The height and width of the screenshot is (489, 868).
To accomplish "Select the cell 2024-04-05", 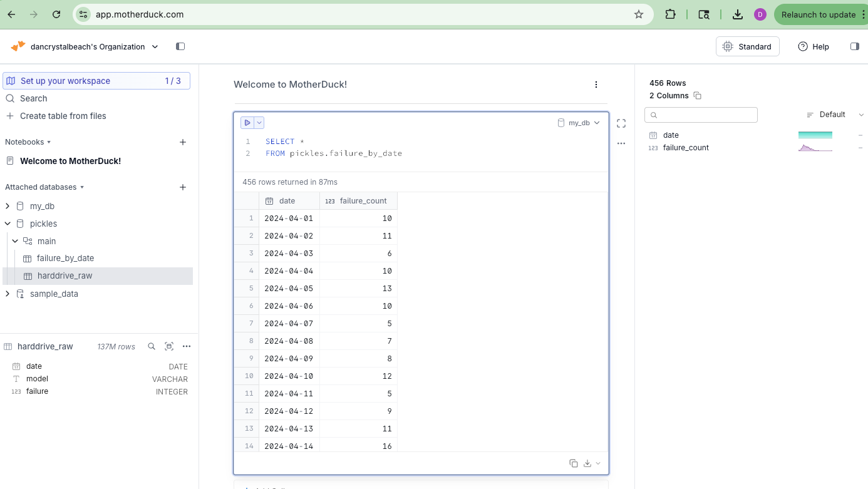I will [289, 289].
